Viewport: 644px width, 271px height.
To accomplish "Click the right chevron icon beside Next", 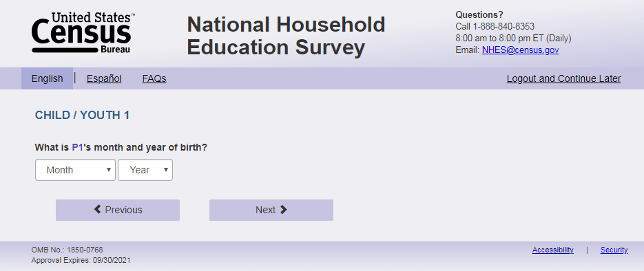I will point(283,210).
